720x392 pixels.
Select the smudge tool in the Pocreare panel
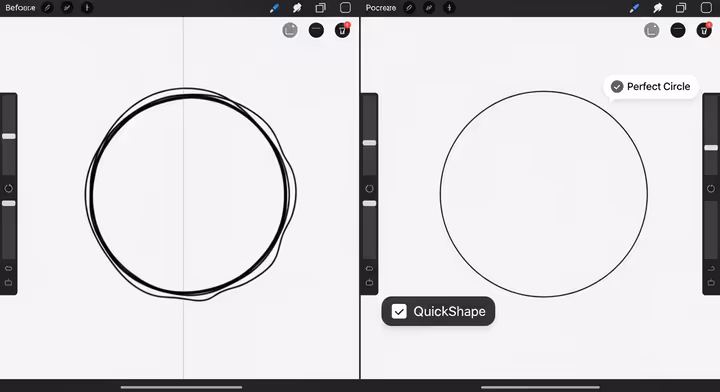coord(658,8)
